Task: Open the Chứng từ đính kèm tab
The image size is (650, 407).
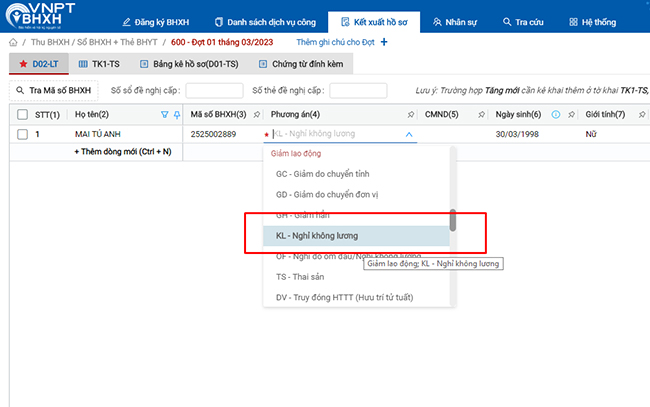Action: (301, 64)
